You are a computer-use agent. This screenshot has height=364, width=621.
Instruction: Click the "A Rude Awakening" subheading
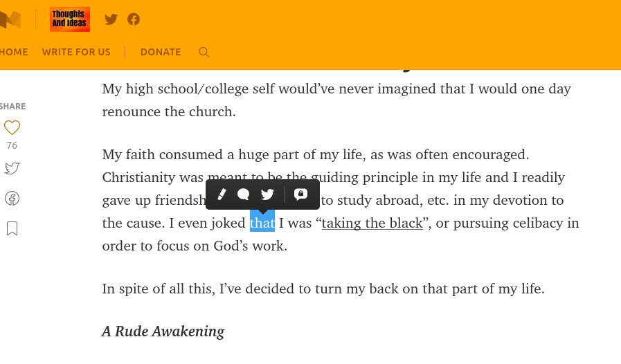click(163, 331)
